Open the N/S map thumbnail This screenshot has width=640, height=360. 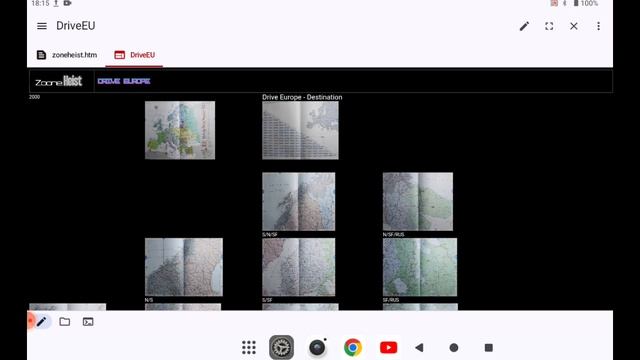pos(184,267)
